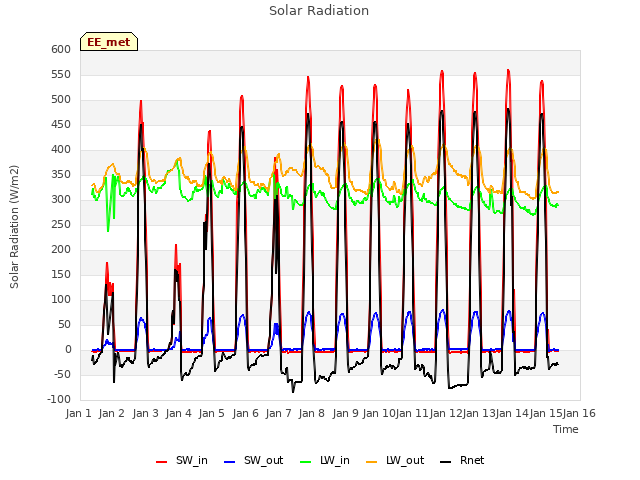The height and width of the screenshot is (480, 640).
Task: Click the SW_in legend label
Action: click(192, 460)
